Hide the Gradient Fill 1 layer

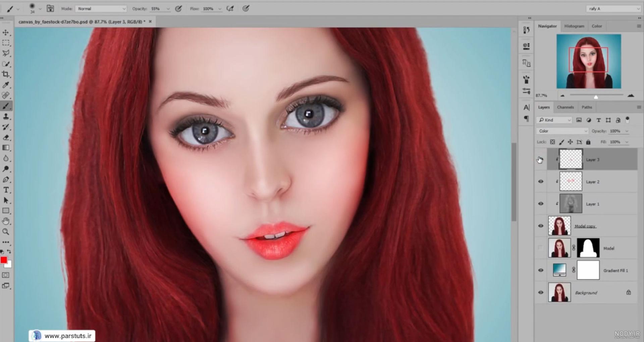(x=540, y=270)
